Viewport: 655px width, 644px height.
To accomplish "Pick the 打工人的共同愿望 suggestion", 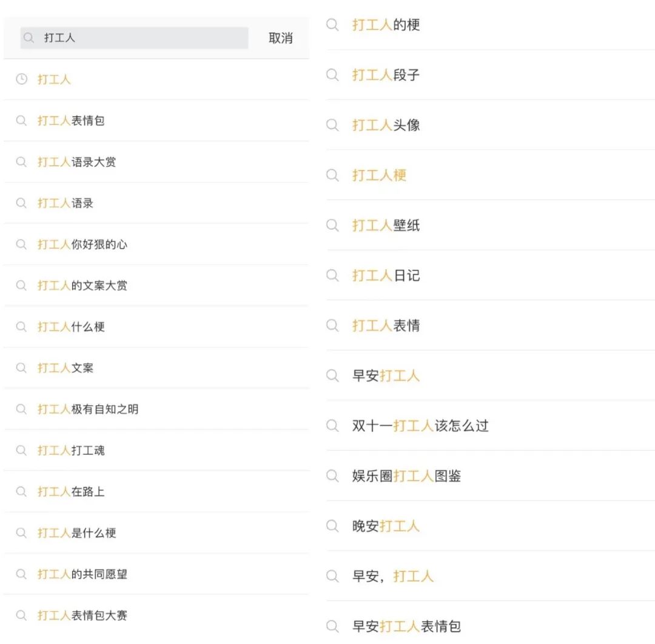I will [x=82, y=574].
